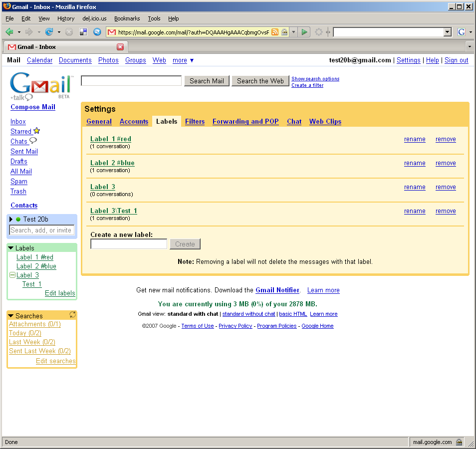Viewport: 476px width, 449px height.
Task: Open the Web Clips settings tab
Action: point(325,121)
